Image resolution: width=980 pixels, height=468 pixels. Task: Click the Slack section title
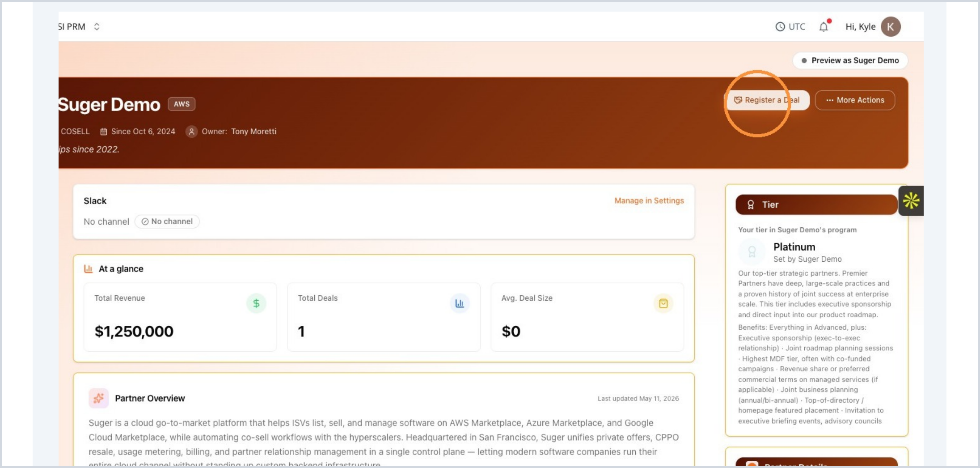click(95, 201)
